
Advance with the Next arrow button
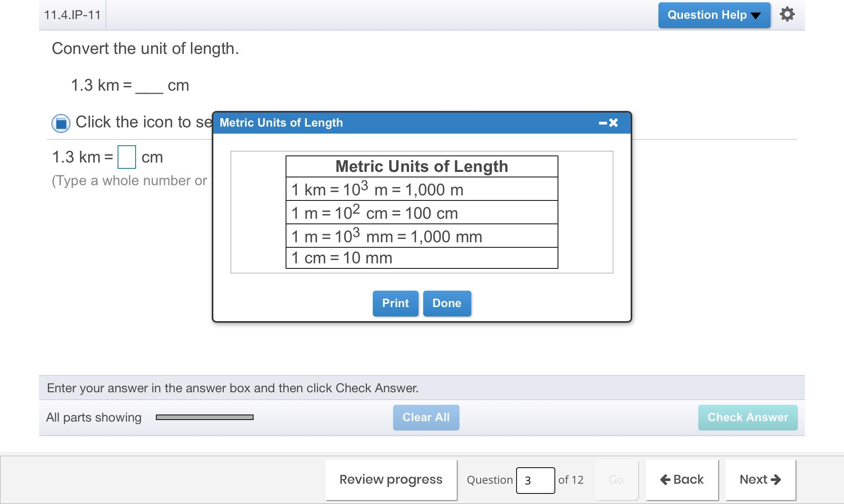point(760,479)
